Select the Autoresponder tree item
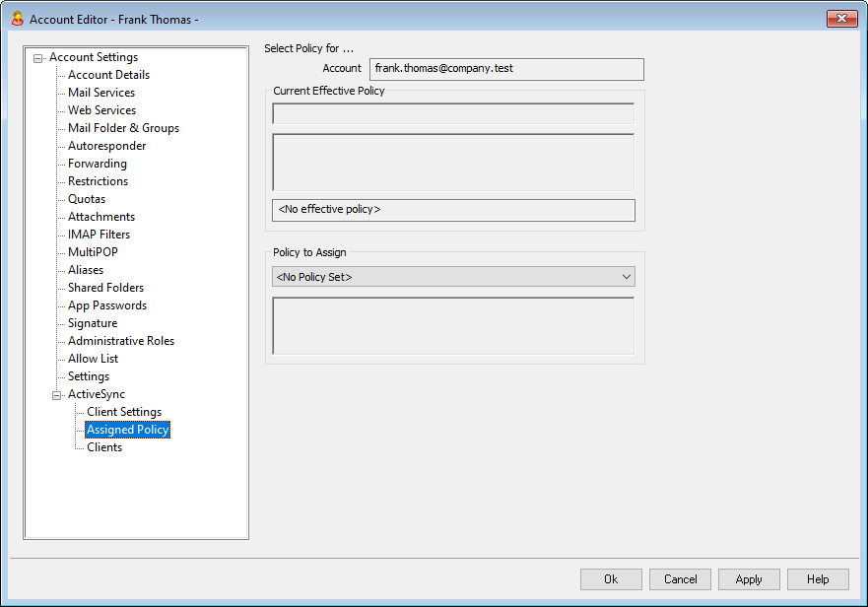 (106, 146)
